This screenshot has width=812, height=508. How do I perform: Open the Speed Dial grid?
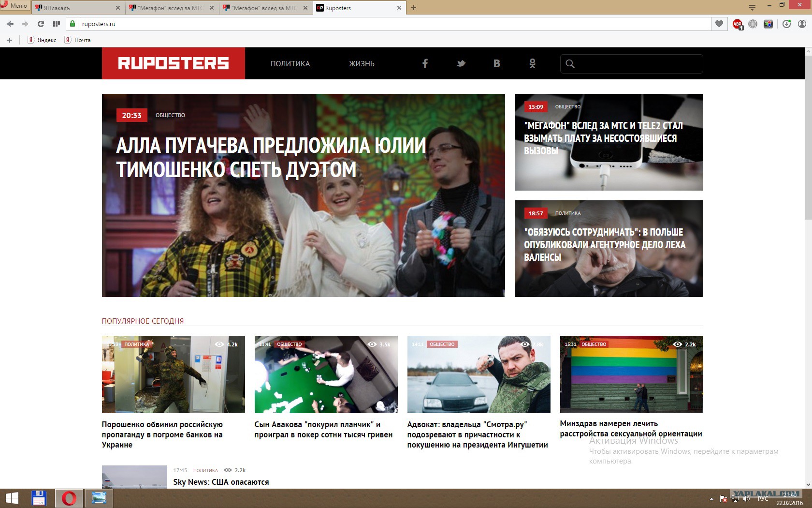coord(57,24)
